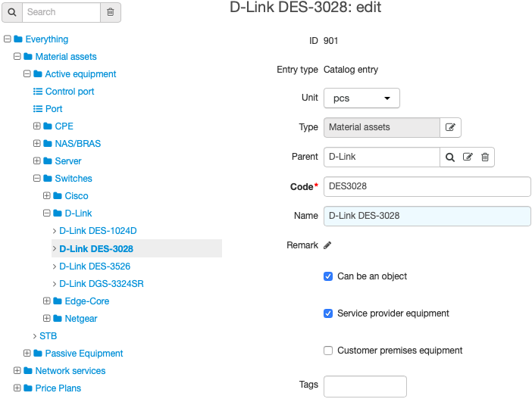
Task: Uncheck the Can be an object checkbox
Action: click(x=328, y=276)
